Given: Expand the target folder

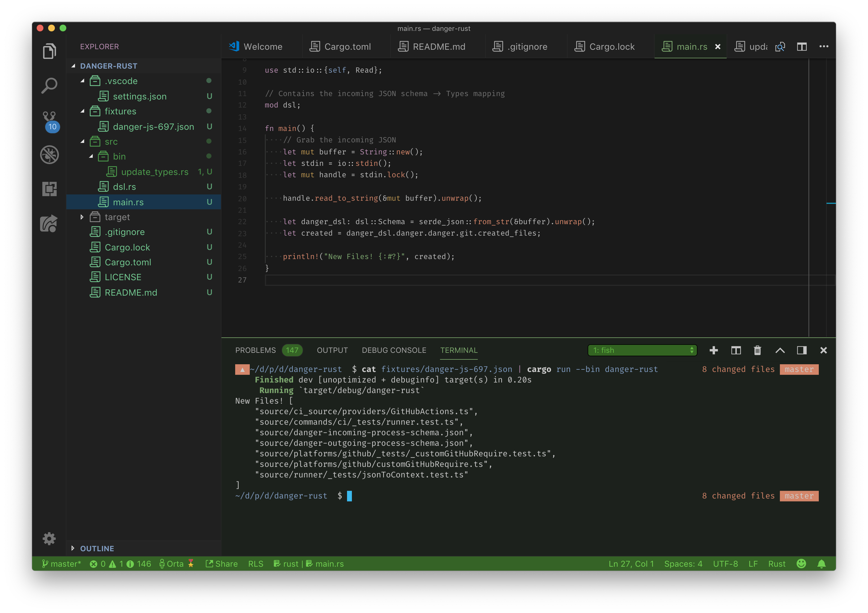Looking at the screenshot, I should 117,217.
